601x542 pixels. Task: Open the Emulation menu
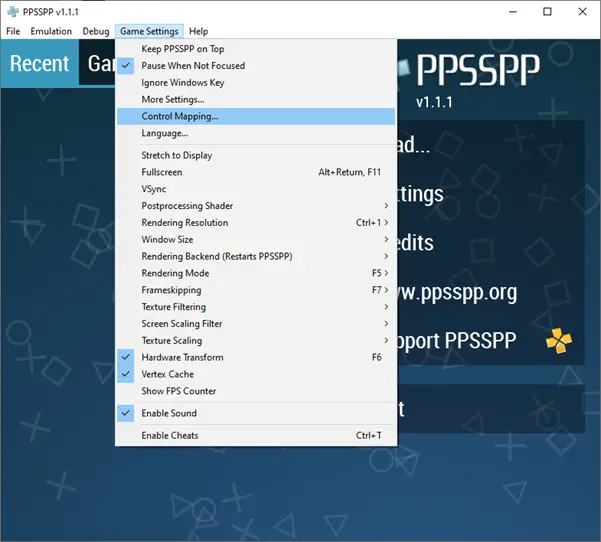click(51, 31)
